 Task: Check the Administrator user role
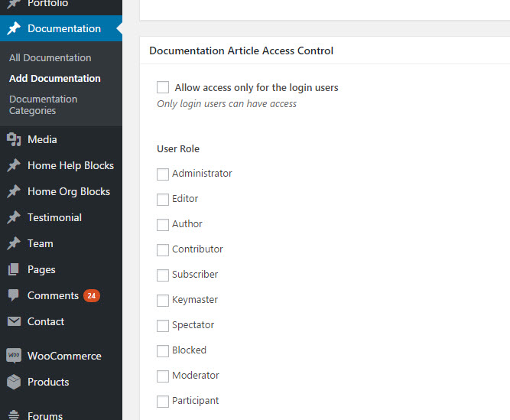click(163, 174)
